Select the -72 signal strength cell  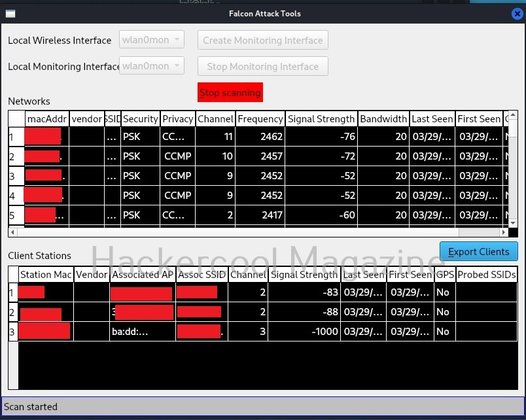[x=321, y=156]
